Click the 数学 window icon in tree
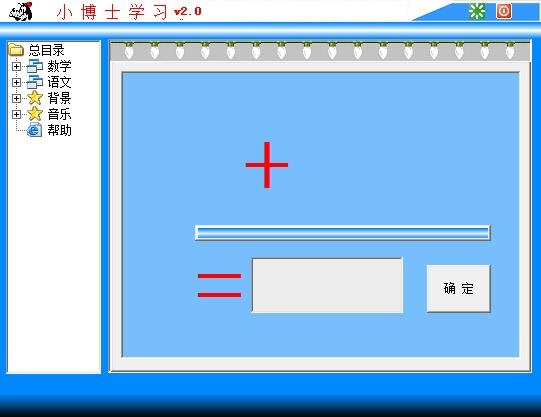This screenshot has width=541, height=417. click(x=35, y=66)
